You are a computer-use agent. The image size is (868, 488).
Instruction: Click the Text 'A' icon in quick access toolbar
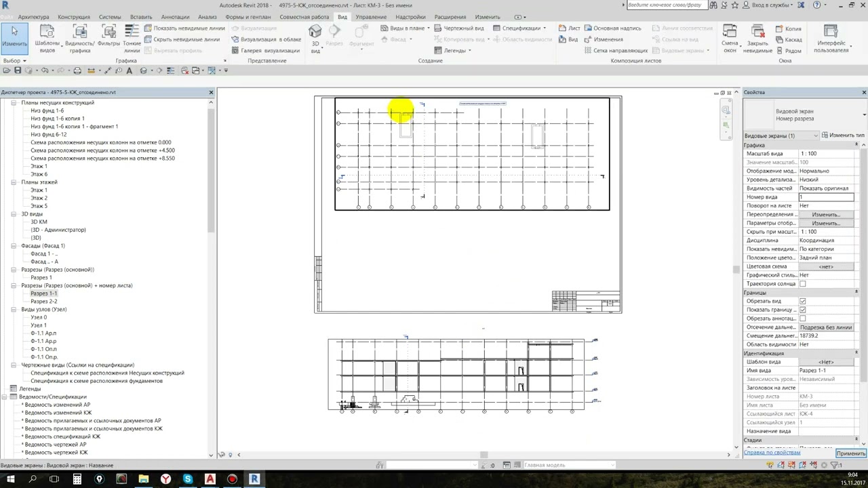129,70
